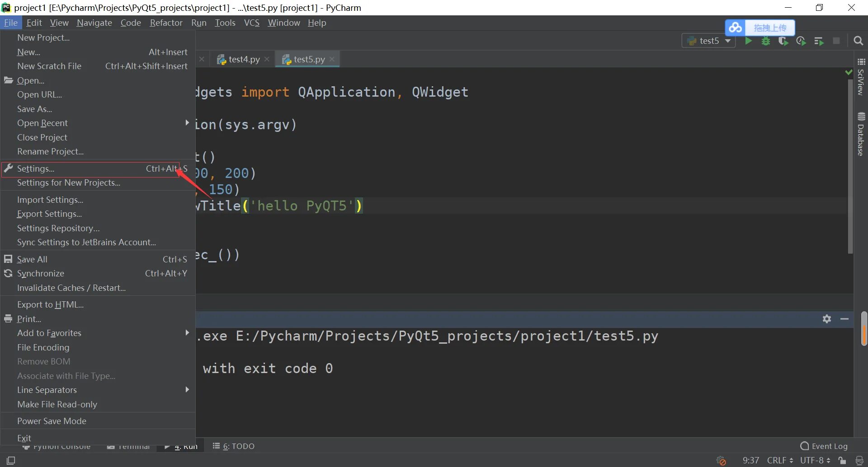868x467 pixels.
Task: Open the SciView side panel
Action: click(x=861, y=77)
